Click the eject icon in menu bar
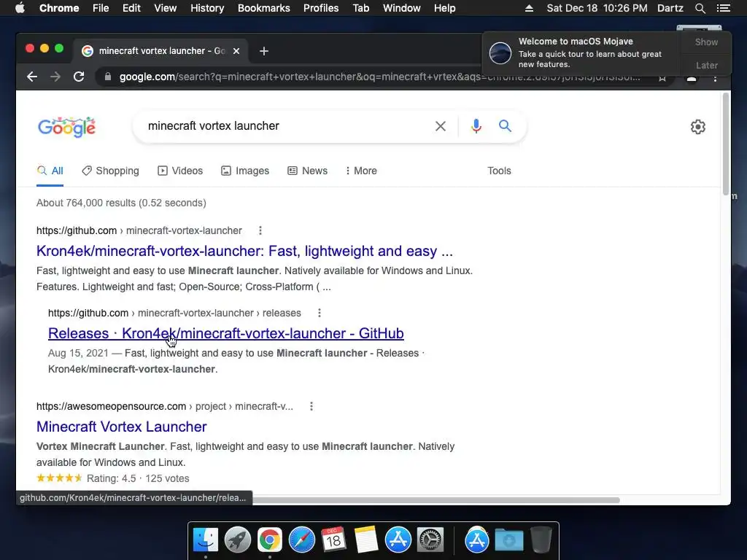 pos(529,8)
